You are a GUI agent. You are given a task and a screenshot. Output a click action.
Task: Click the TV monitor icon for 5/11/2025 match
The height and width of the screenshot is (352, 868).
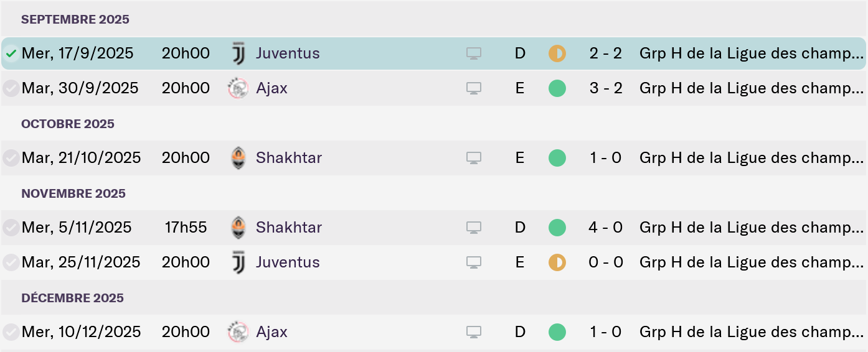(474, 228)
